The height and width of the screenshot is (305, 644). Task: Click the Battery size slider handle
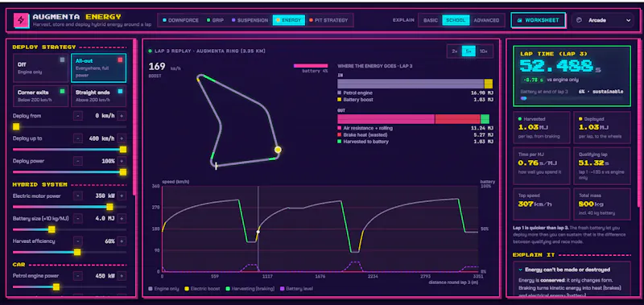click(x=52, y=229)
